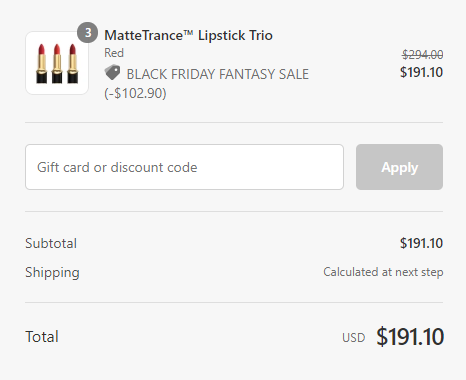The width and height of the screenshot is (466, 380).
Task: Click the Total label
Action: point(42,337)
